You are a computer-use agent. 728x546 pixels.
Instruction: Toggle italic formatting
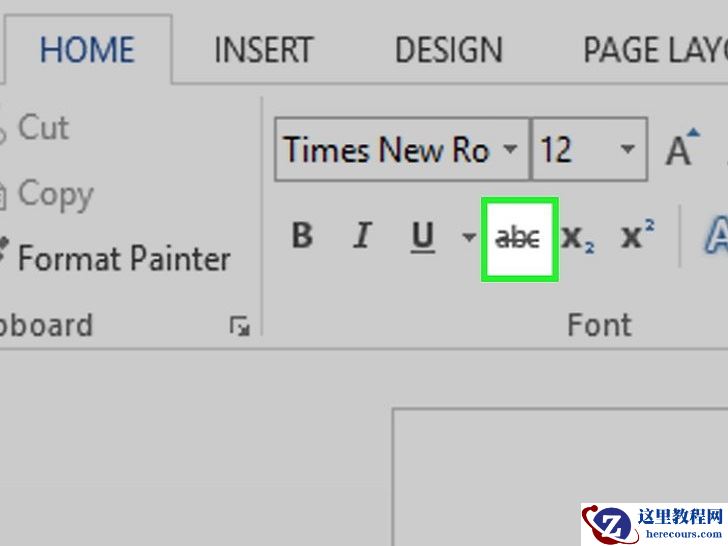(x=362, y=237)
